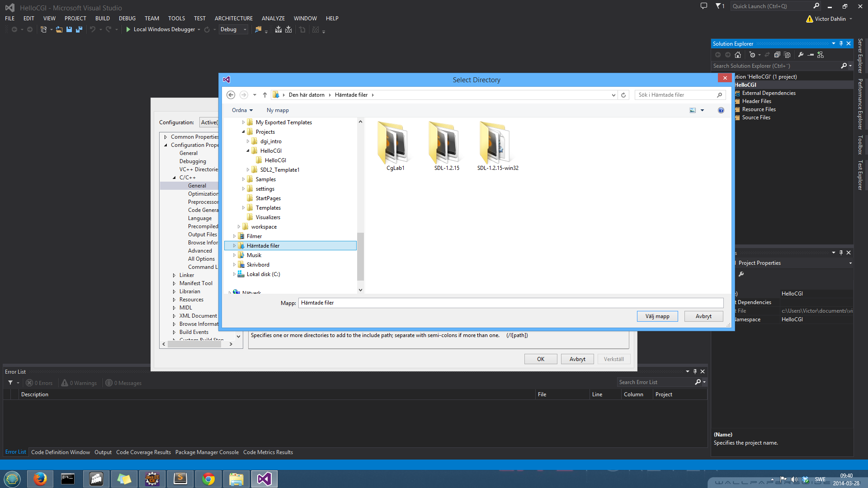Click the feedback speech bubble icon
The image size is (868, 488).
tap(704, 6)
